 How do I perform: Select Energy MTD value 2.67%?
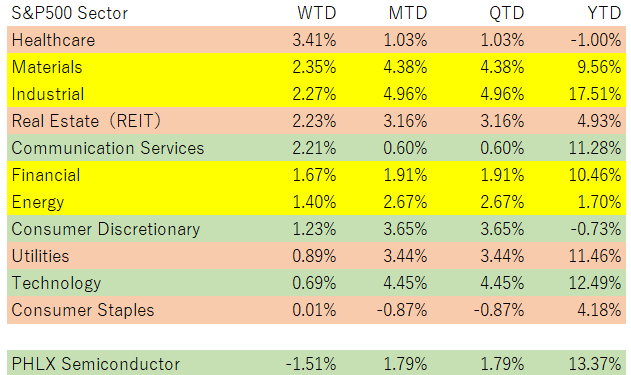click(405, 202)
